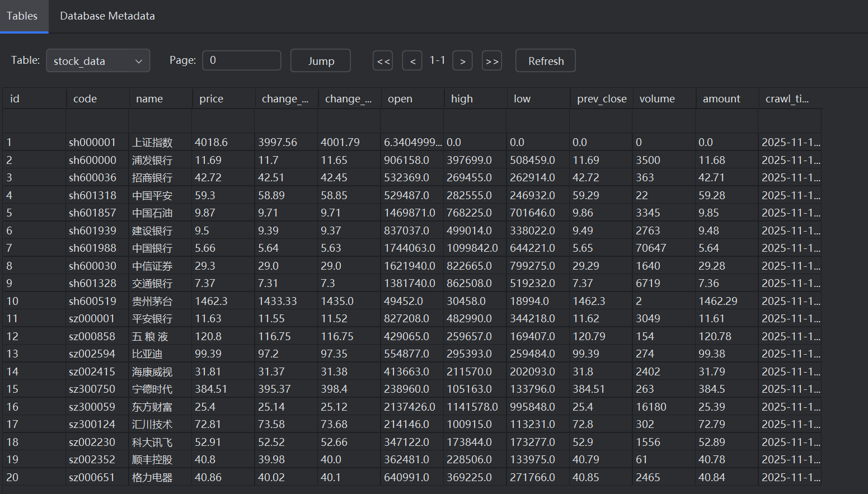Click the id column header
This screenshot has width=868, height=494.
(34, 98)
